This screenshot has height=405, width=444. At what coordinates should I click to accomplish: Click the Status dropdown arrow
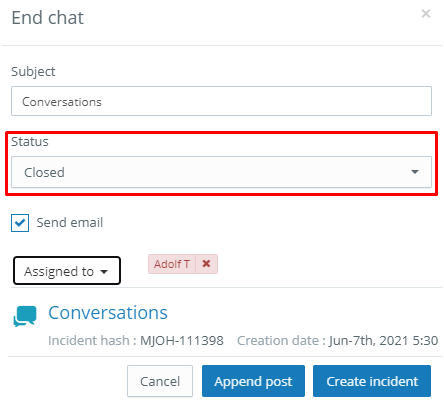coord(415,172)
